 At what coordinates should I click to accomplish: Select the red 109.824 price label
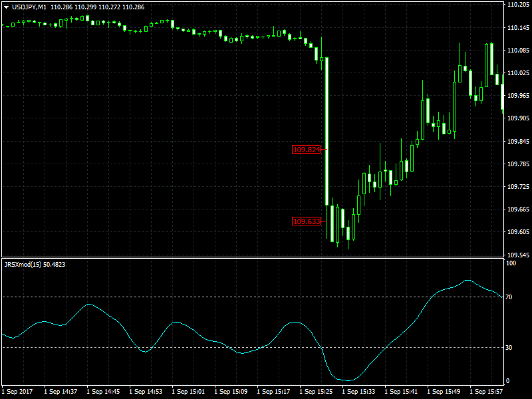click(x=307, y=150)
